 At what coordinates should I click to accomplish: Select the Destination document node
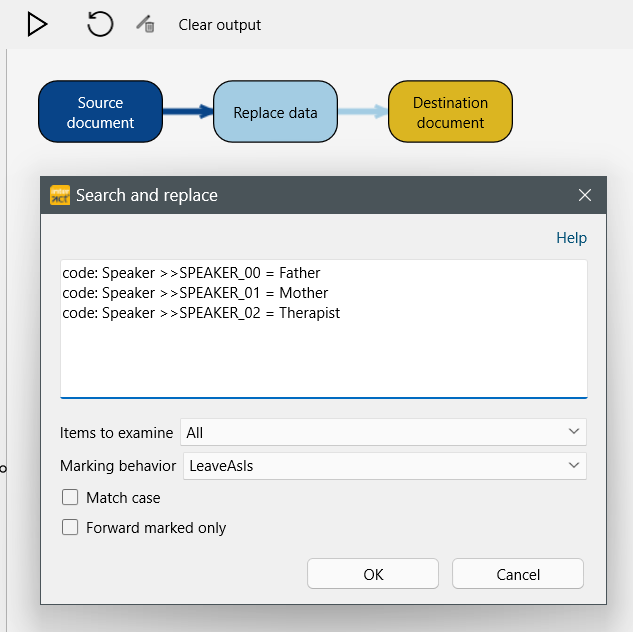pos(450,112)
